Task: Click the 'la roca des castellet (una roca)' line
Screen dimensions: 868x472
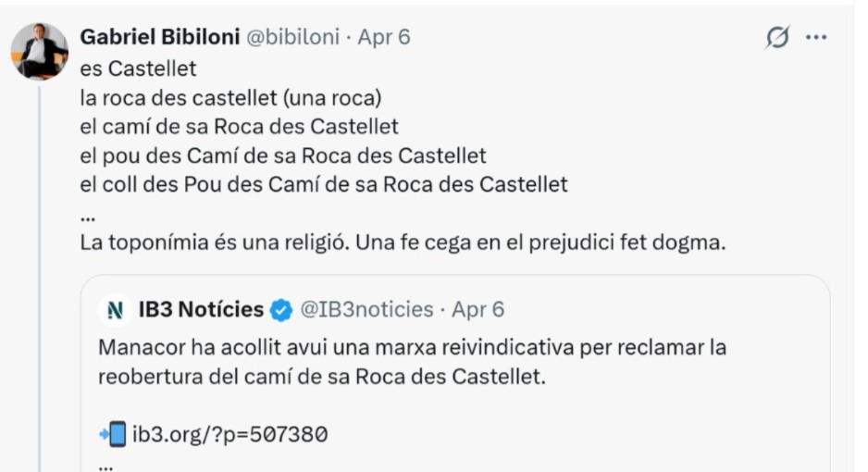Action: (x=231, y=97)
